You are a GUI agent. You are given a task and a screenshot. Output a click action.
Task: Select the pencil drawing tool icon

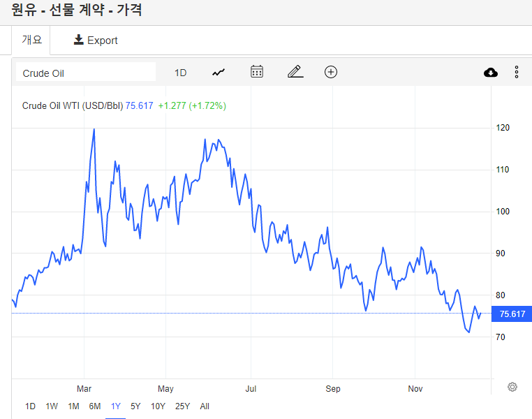[295, 72]
